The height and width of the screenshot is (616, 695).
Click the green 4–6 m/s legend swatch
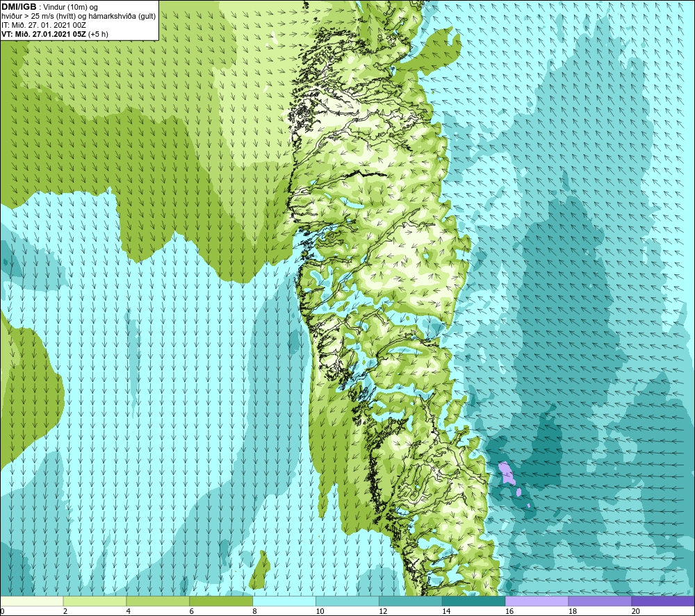point(158,601)
